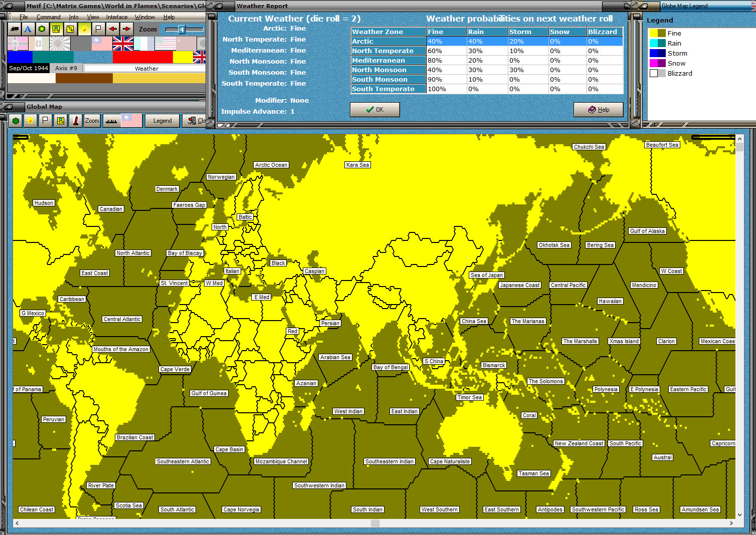
Task: Open the Window menu
Action: pos(144,17)
